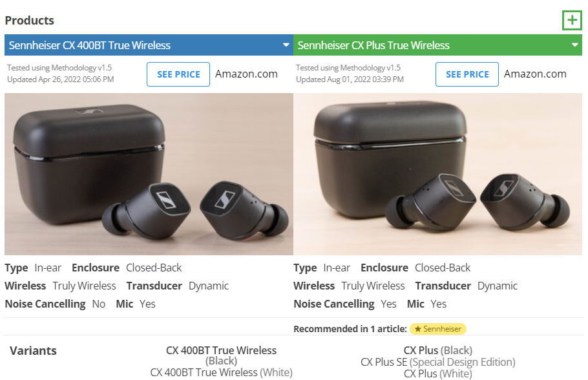This screenshot has width=588, height=380.
Task: Open Amazon.com link for CX Plus
Action: tap(535, 74)
